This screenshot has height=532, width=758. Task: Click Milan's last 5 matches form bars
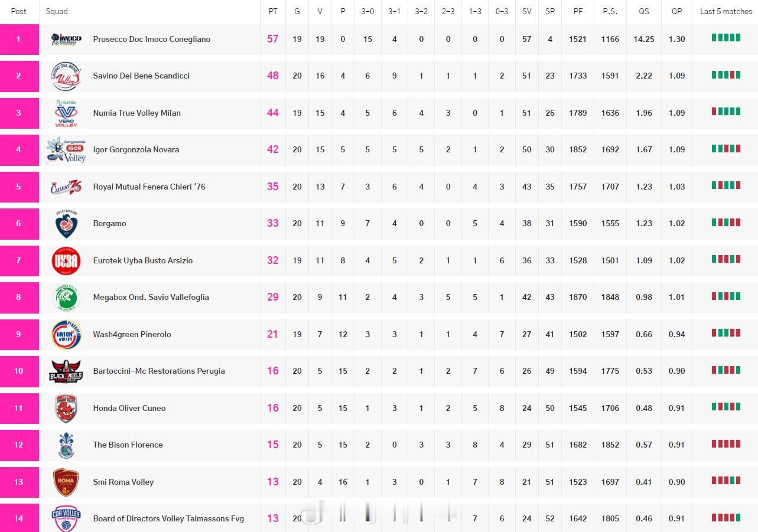pyautogui.click(x=726, y=112)
